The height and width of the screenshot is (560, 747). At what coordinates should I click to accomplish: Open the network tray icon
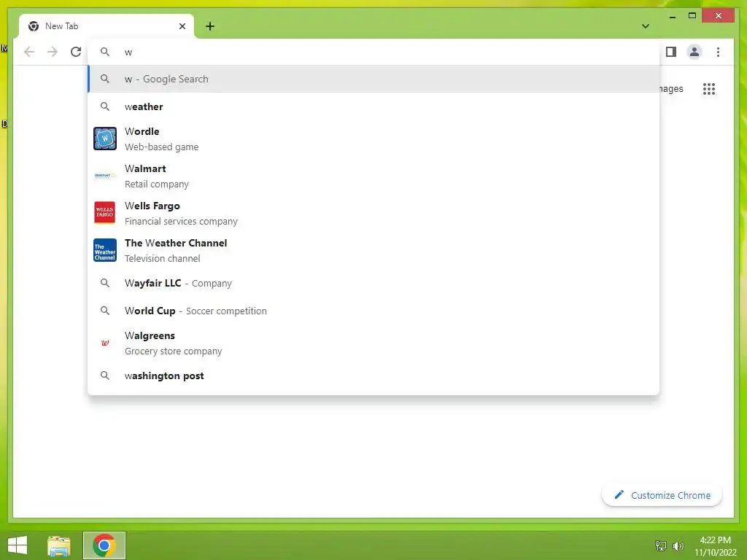coord(661,545)
